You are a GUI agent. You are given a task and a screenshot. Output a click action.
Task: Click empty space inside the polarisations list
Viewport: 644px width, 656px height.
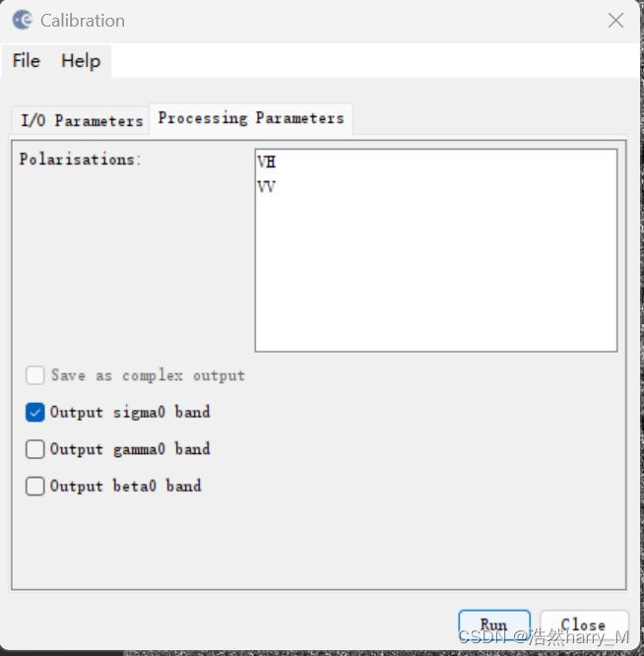435,276
